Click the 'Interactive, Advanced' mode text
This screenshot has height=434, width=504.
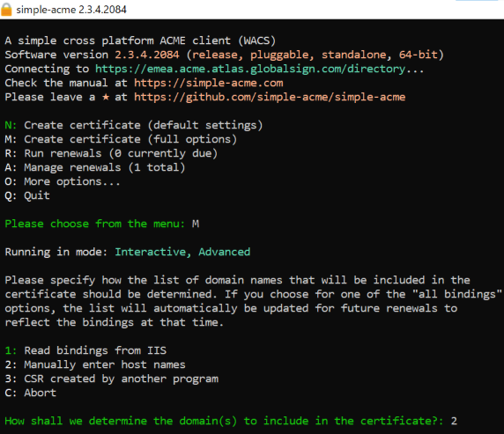(x=182, y=252)
